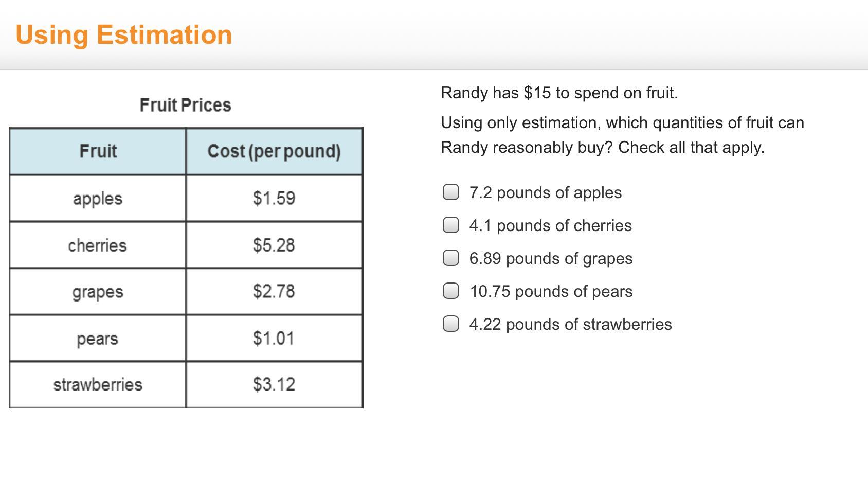The height and width of the screenshot is (496, 868).
Task: Tick the 4.1 pounds of cherries checkbox
Action: [451, 225]
